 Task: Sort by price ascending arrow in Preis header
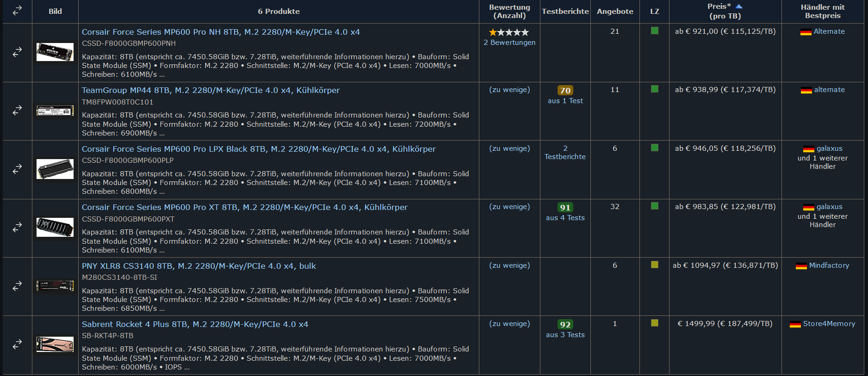click(739, 6)
